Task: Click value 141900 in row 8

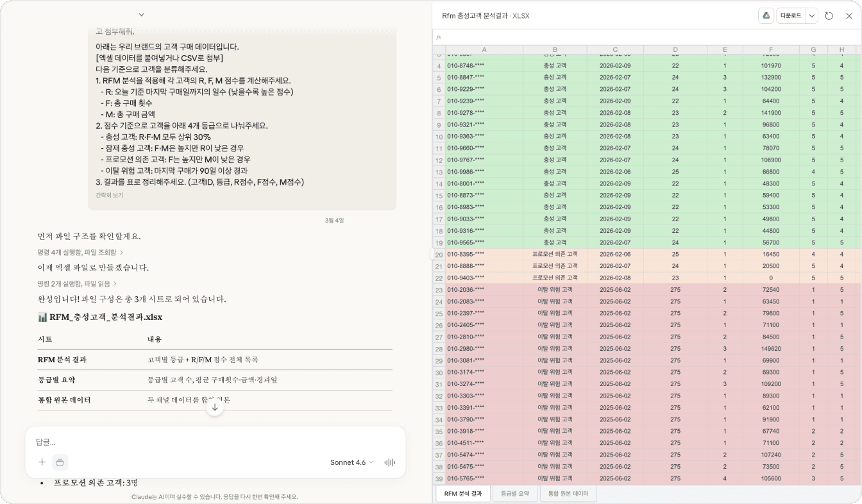Action: pyautogui.click(x=771, y=113)
